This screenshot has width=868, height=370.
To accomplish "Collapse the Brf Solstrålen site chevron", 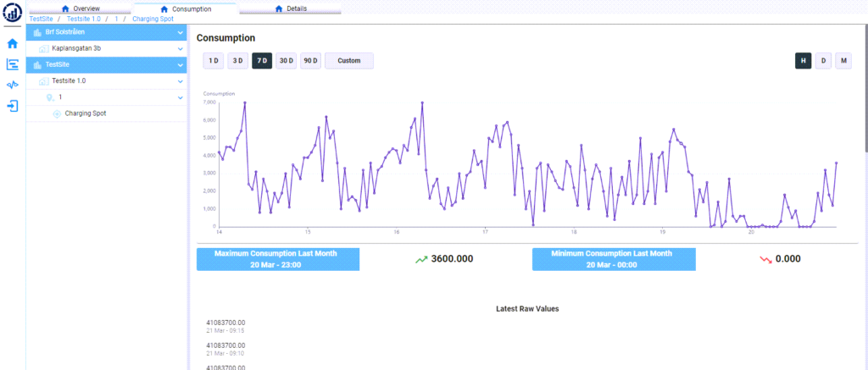I will 181,33.
